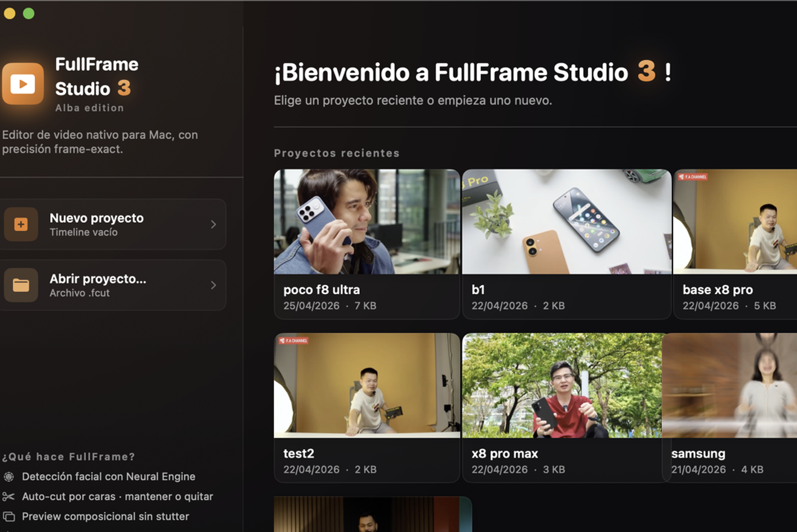
Task: Click the 'Proyectos recientes' section header
Action: click(336, 153)
